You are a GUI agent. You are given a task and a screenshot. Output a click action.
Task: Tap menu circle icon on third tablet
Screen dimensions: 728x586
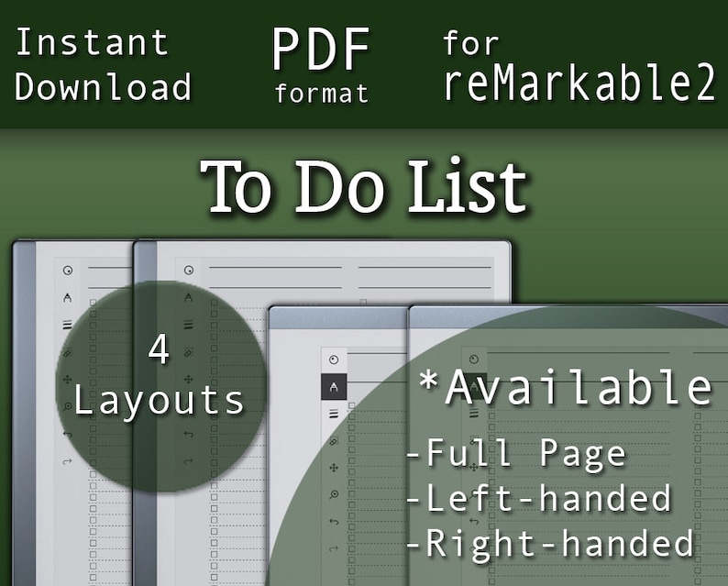pyautogui.click(x=334, y=359)
